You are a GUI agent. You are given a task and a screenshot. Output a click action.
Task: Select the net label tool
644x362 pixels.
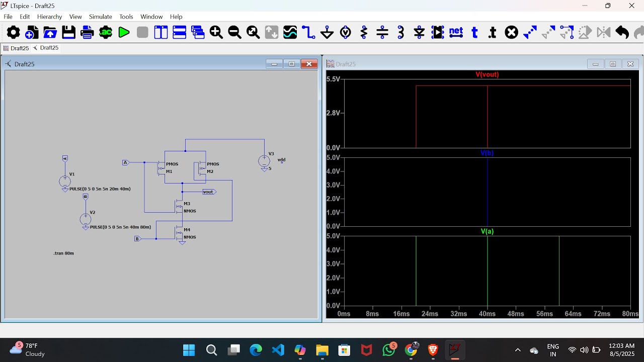(456, 33)
